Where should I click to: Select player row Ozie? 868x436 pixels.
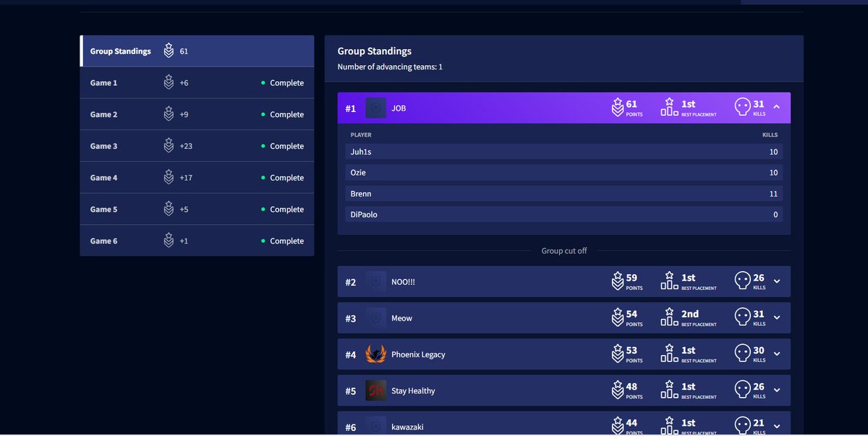564,173
